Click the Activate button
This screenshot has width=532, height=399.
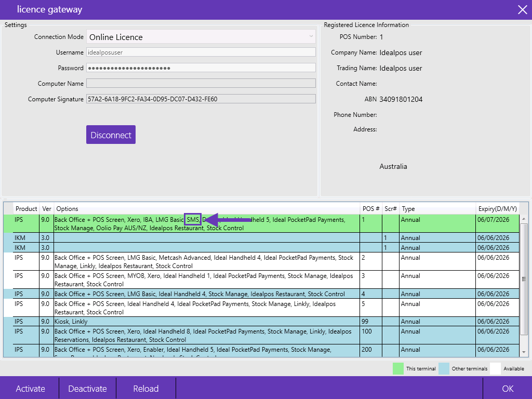click(30, 389)
